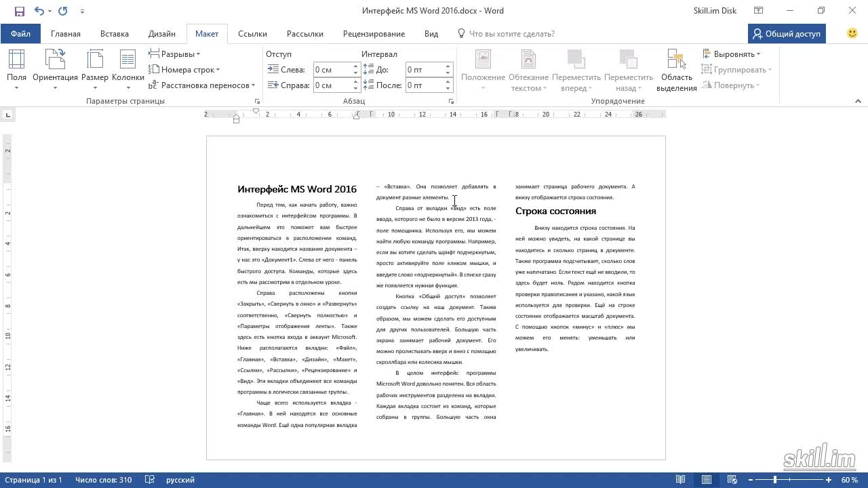This screenshot has width=868, height=488.
Task: Click the right indent Справа field
Action: pos(332,85)
